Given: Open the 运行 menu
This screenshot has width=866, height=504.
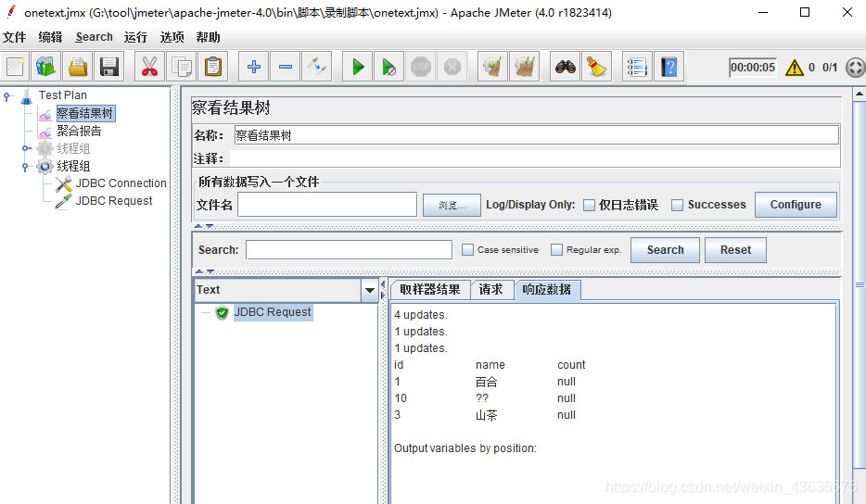Looking at the screenshot, I should [x=135, y=37].
